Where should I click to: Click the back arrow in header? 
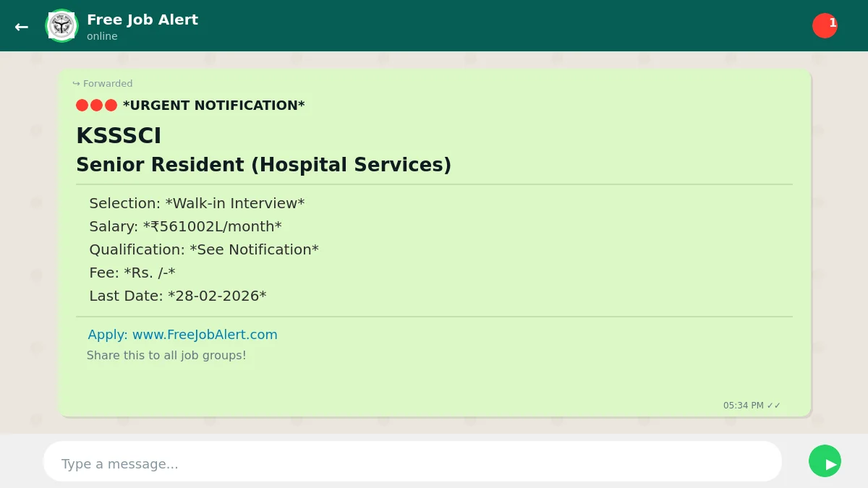tap(22, 27)
